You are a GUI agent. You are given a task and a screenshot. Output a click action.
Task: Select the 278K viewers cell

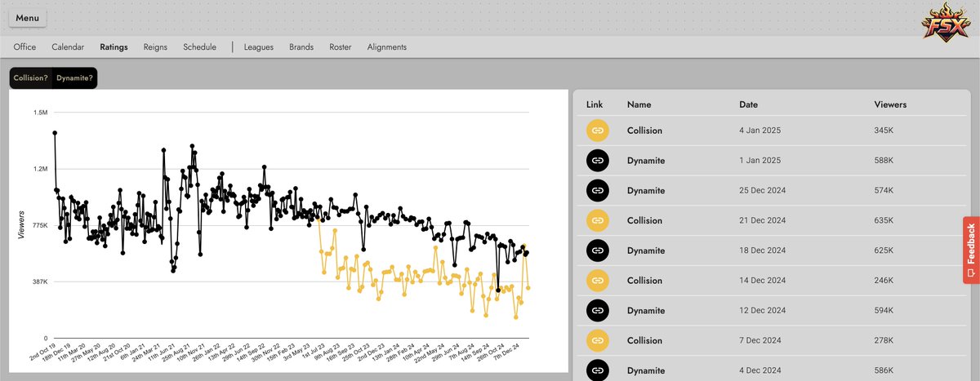click(x=884, y=340)
